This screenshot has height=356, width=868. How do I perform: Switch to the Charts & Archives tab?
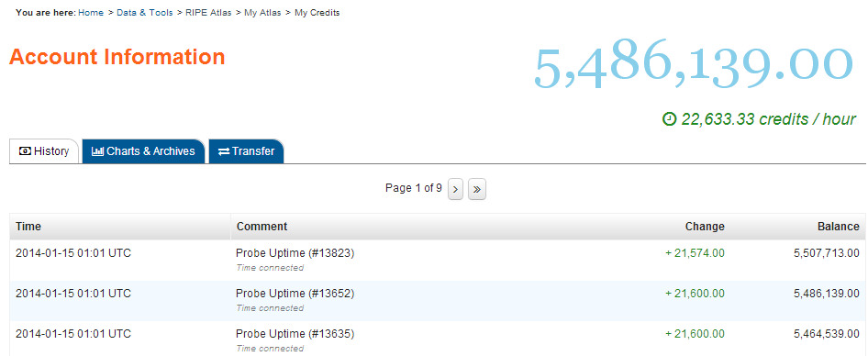(x=143, y=151)
